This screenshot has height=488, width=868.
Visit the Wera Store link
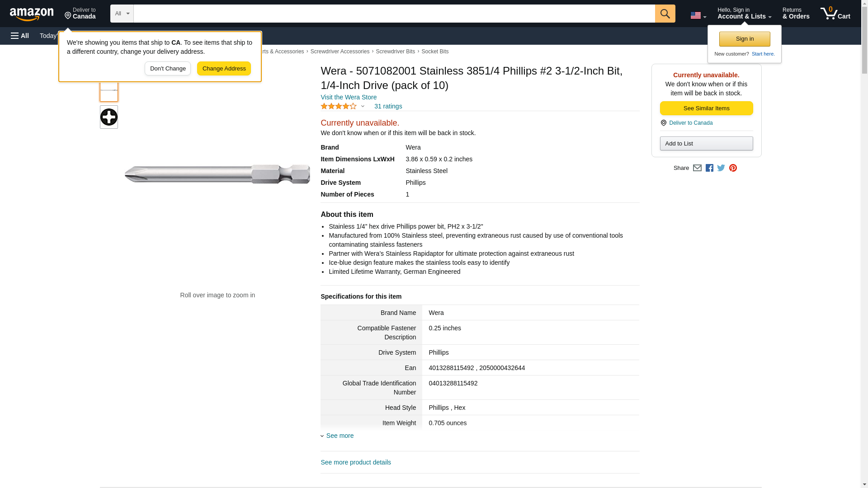click(x=348, y=97)
